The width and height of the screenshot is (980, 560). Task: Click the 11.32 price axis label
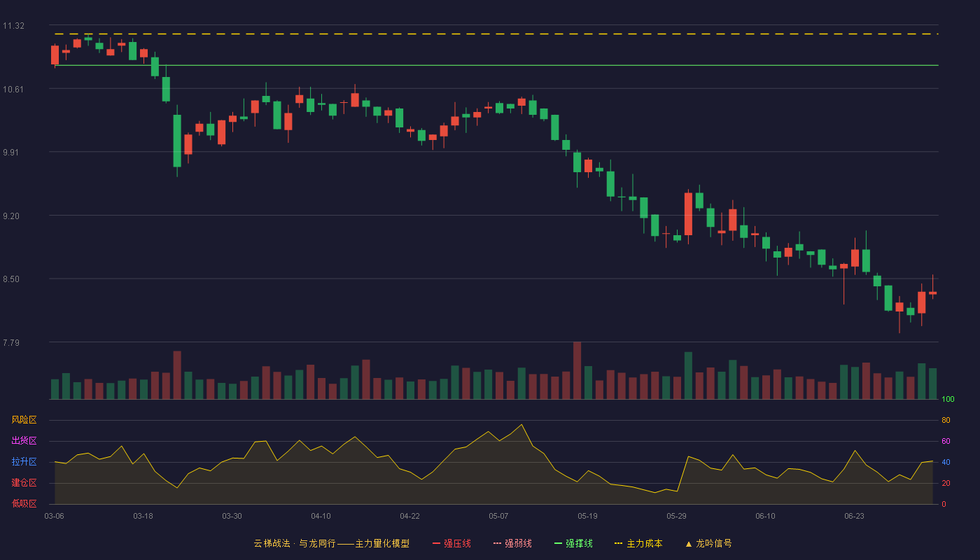point(13,26)
